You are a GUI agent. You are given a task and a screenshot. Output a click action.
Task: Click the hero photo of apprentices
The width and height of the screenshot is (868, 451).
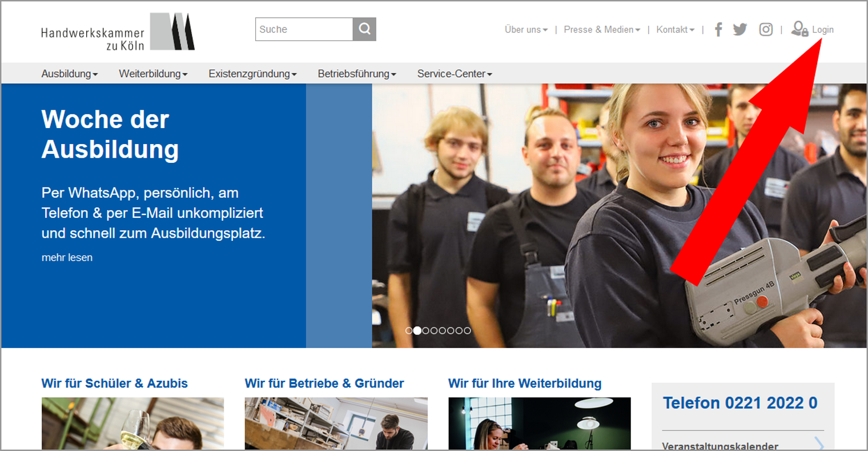click(619, 215)
